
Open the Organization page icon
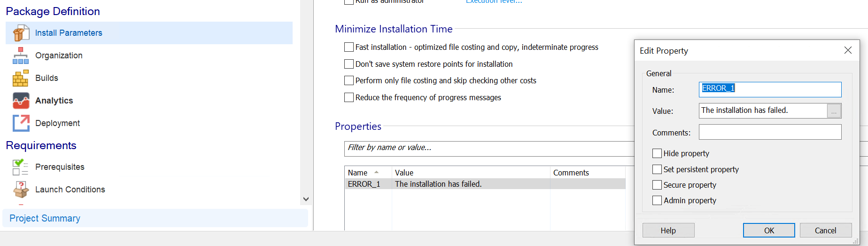coord(21,56)
